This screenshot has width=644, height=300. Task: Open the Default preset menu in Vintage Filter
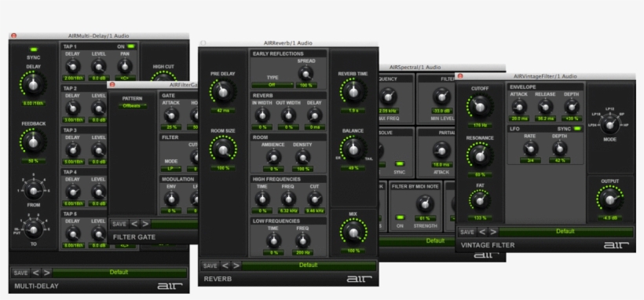pos(565,232)
